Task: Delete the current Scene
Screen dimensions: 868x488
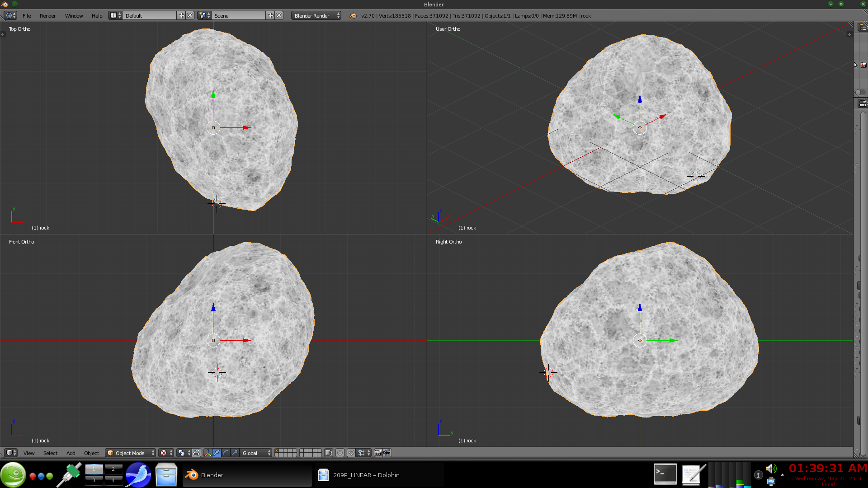Action: (x=279, y=15)
